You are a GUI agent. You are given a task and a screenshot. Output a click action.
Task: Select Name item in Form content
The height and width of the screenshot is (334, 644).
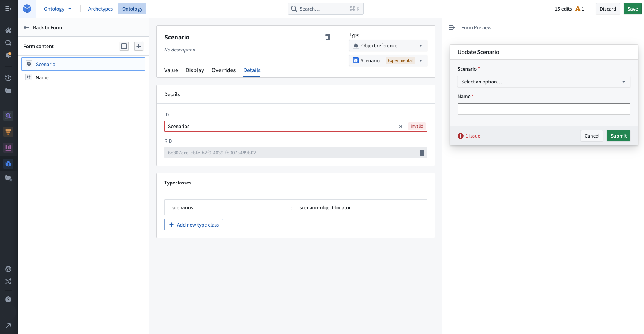[x=42, y=77]
